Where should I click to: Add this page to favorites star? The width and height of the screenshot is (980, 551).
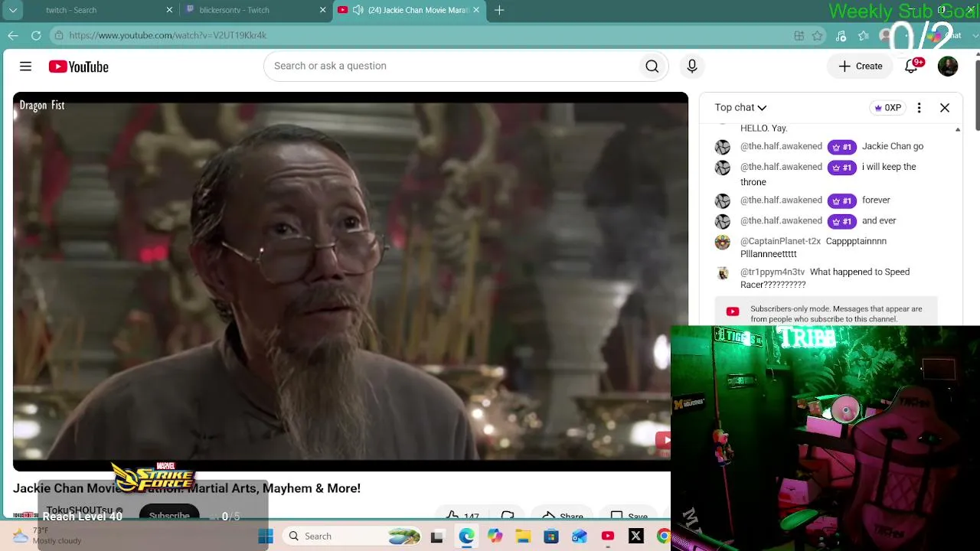tap(818, 35)
